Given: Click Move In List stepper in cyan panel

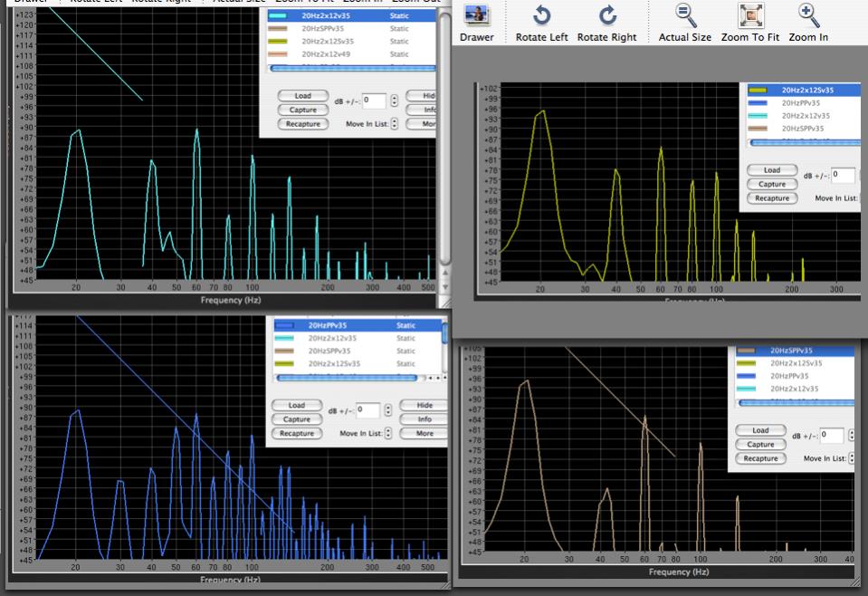Looking at the screenshot, I should 394,123.
